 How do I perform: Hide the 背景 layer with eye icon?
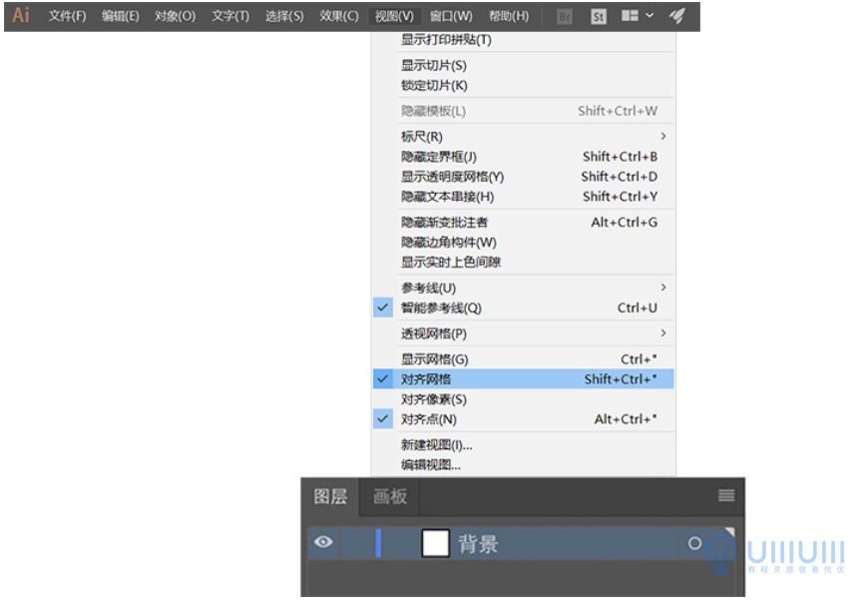point(323,543)
